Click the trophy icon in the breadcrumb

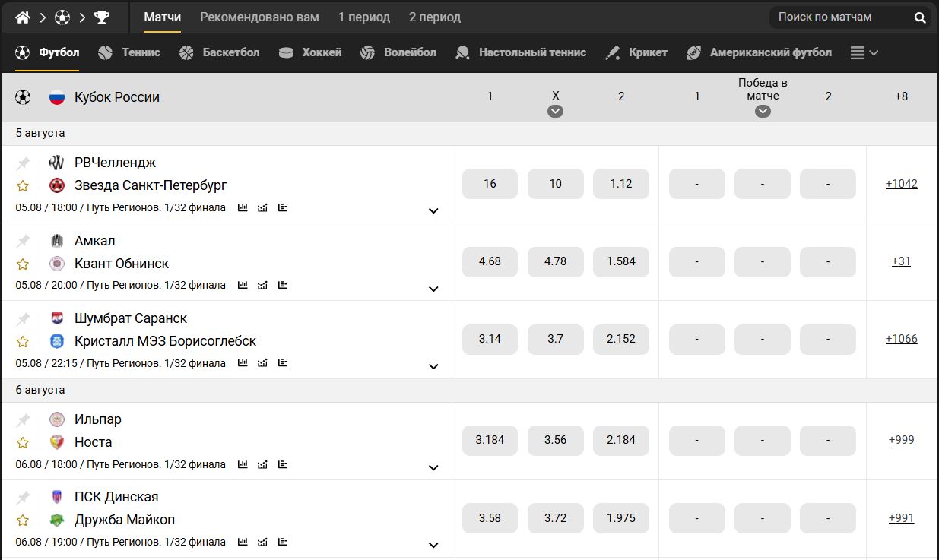tap(101, 17)
